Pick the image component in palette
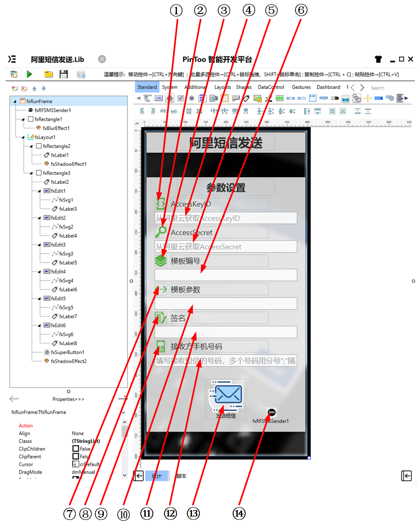This screenshot has width=420, height=528. coord(257,98)
